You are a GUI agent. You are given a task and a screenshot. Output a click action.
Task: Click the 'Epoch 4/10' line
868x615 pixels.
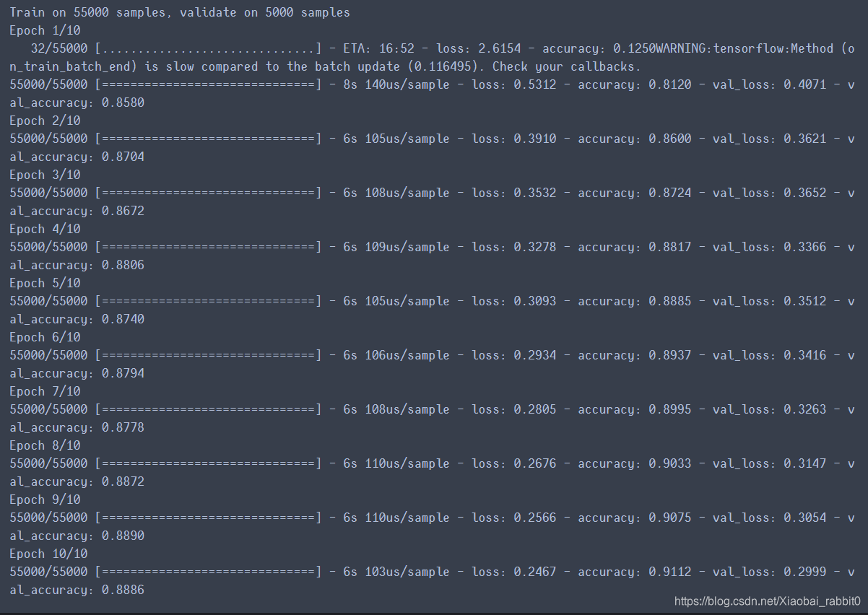tap(45, 229)
